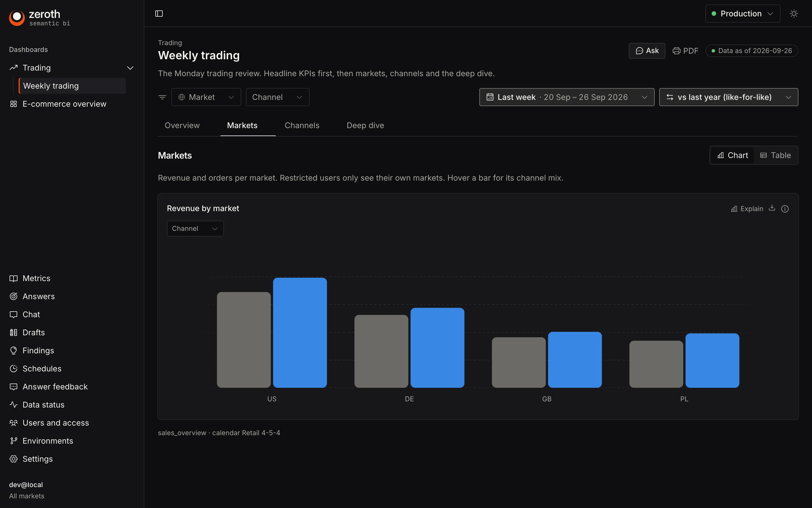This screenshot has height=508, width=812.
Task: Click the gray DE comparison bar
Action: 381,351
